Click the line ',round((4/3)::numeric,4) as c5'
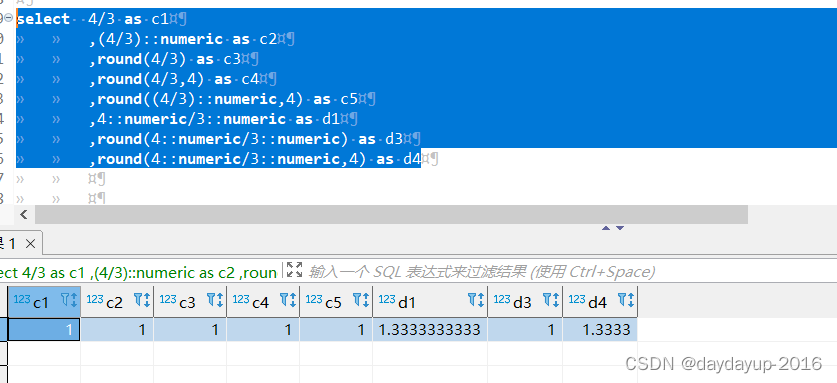 223,99
